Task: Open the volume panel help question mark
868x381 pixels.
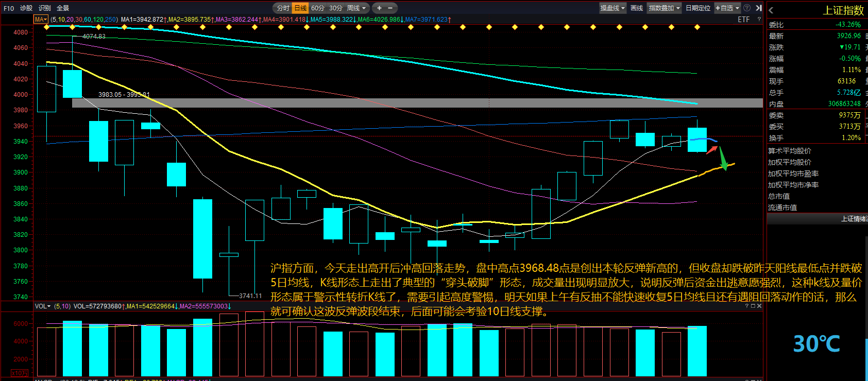Action: pos(747,306)
